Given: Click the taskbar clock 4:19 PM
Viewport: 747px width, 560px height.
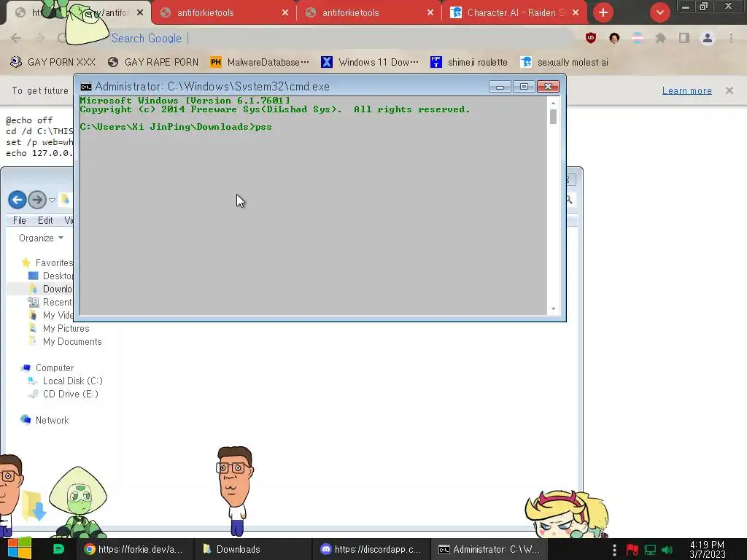Looking at the screenshot, I should point(707,550).
